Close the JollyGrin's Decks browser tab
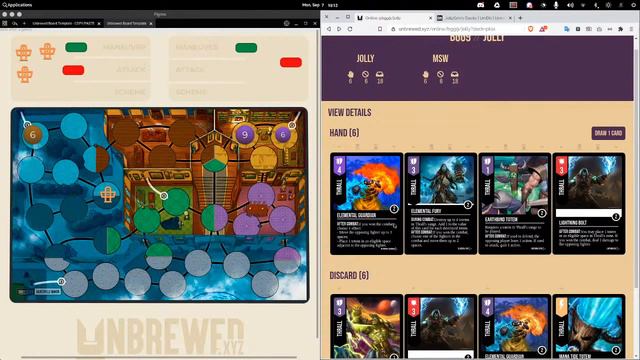The width and height of the screenshot is (640, 360). [x=510, y=18]
